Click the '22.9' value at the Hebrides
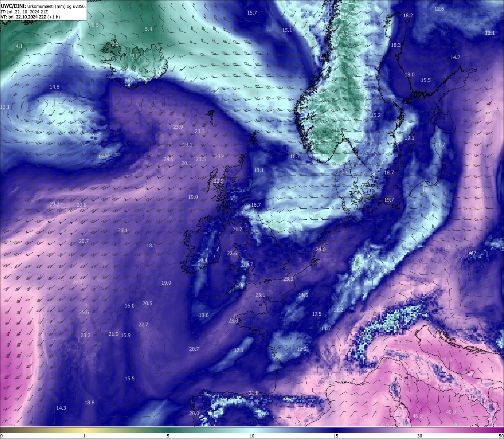 click(x=219, y=181)
